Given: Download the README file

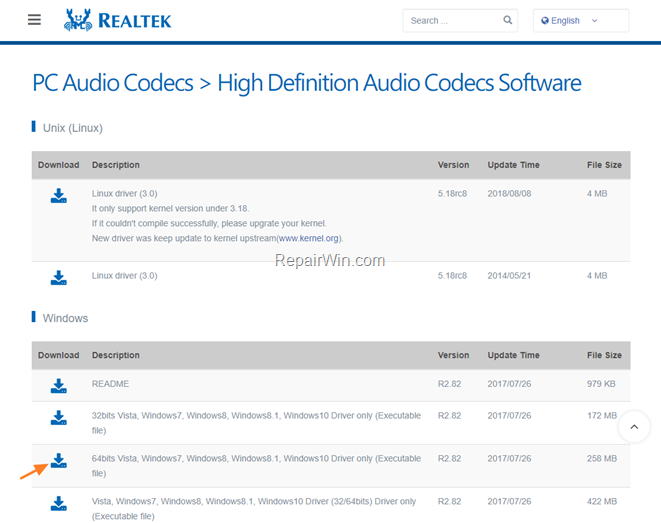Looking at the screenshot, I should (59, 386).
